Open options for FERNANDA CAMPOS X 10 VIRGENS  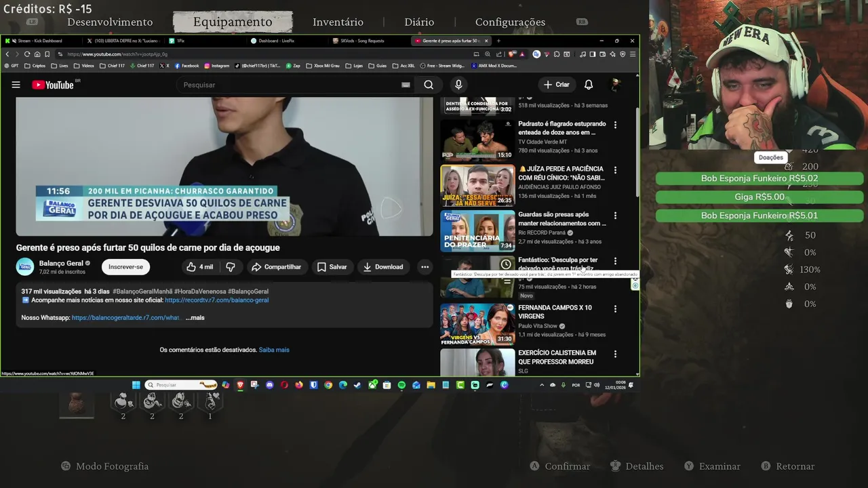coord(615,309)
